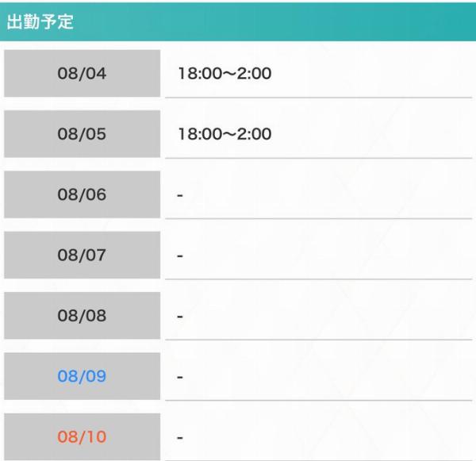Image resolution: width=476 pixels, height=461 pixels.
Task: Click the divider line under 08/08 schedule
Action: coord(317,340)
